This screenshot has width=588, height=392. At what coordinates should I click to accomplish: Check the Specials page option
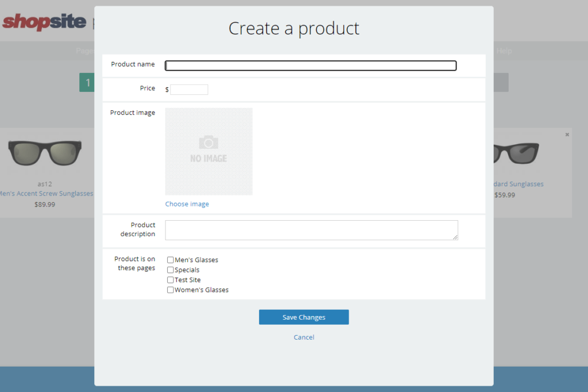tap(171, 270)
